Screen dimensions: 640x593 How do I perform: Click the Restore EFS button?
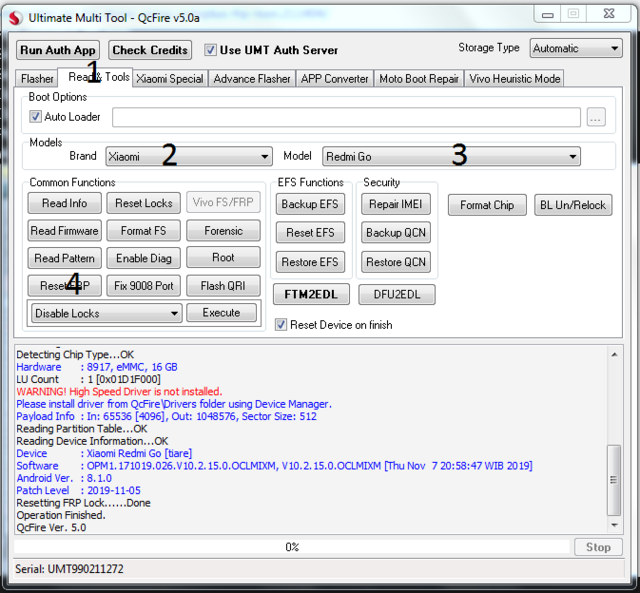(310, 262)
